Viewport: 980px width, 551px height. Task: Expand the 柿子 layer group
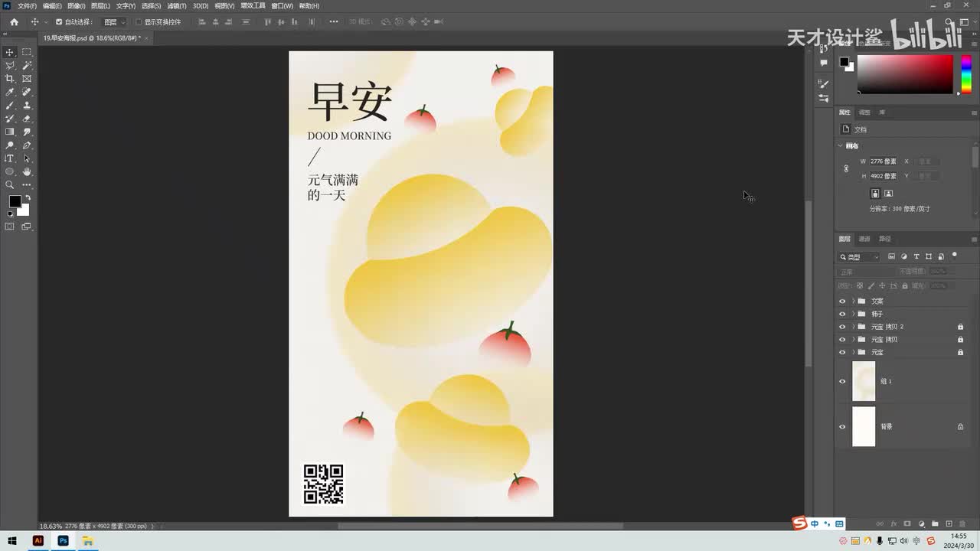[x=853, y=314]
